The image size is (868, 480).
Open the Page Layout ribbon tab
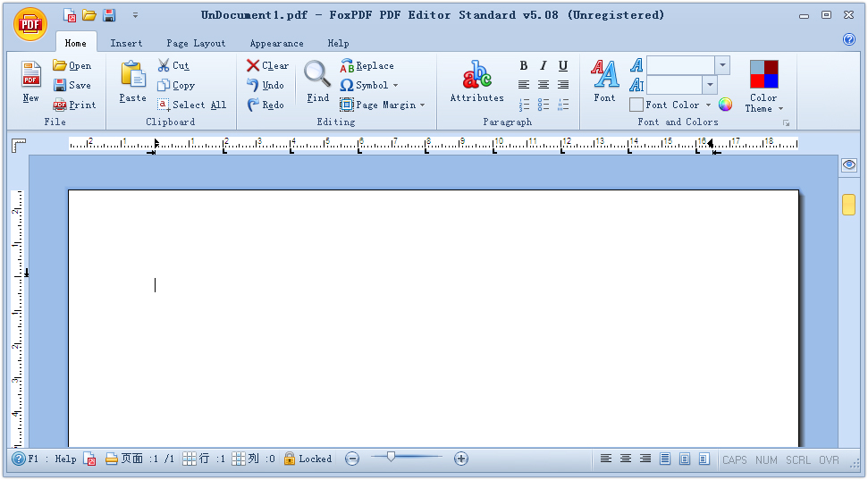[196, 43]
